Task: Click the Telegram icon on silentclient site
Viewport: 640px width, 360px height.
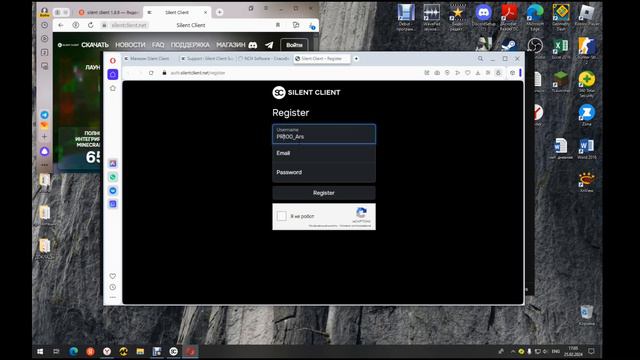Action: coord(269,45)
